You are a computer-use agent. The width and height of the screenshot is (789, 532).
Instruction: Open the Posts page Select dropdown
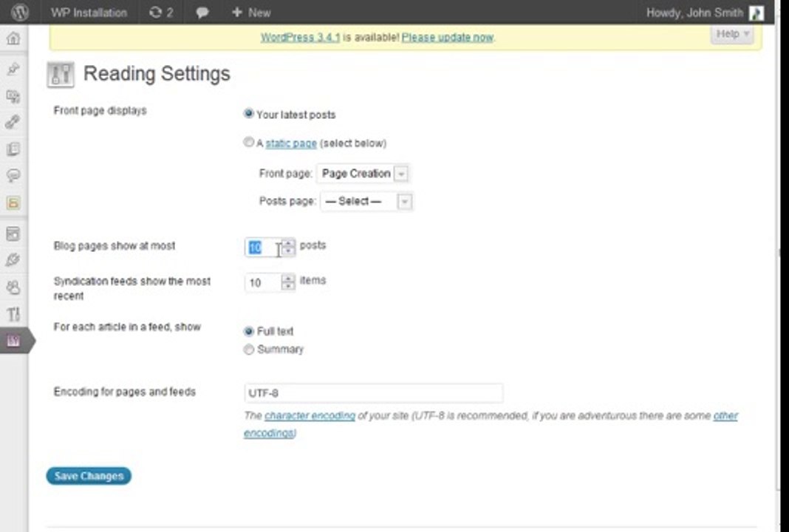point(366,202)
